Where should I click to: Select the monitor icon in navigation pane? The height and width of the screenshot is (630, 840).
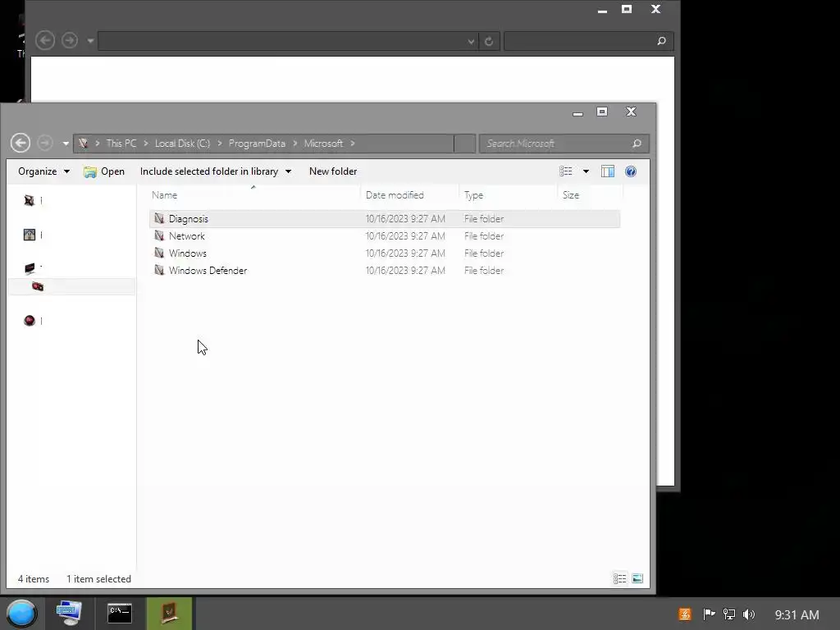30,268
